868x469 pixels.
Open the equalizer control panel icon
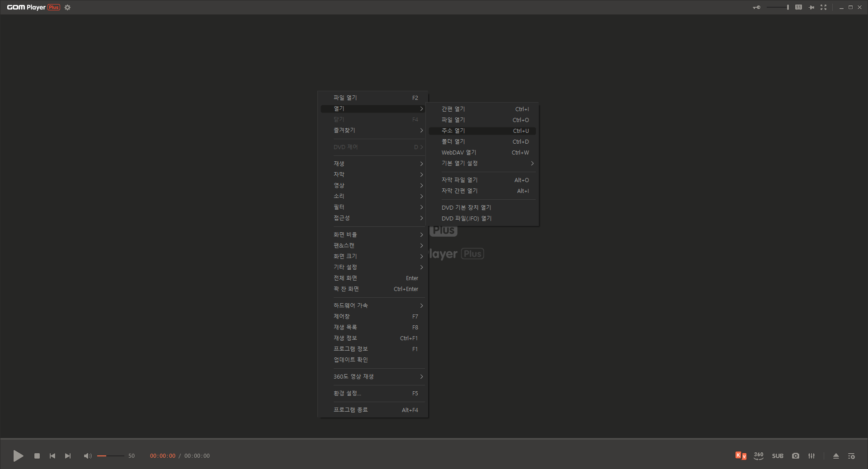pos(811,456)
